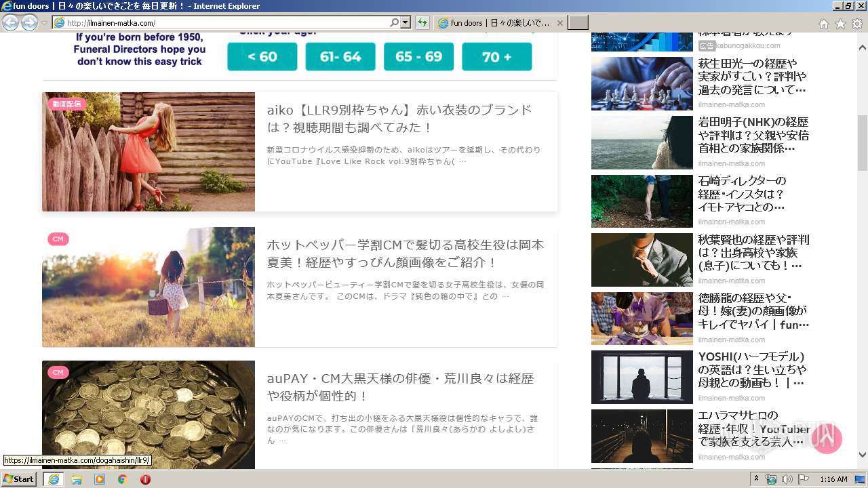
Task: Click the vertical scrollbar down arrow
Action: coord(863,455)
